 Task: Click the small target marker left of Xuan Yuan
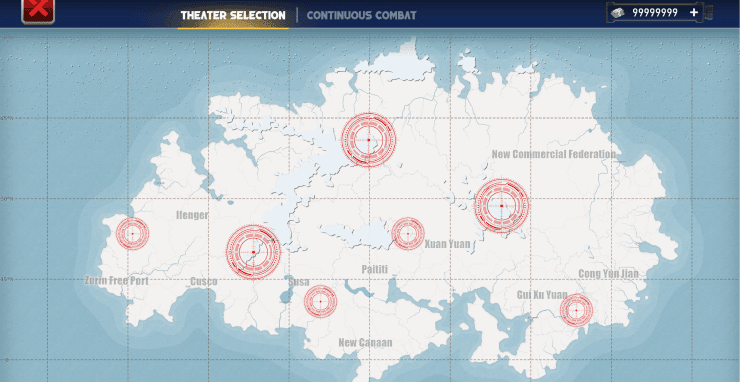[x=408, y=233]
